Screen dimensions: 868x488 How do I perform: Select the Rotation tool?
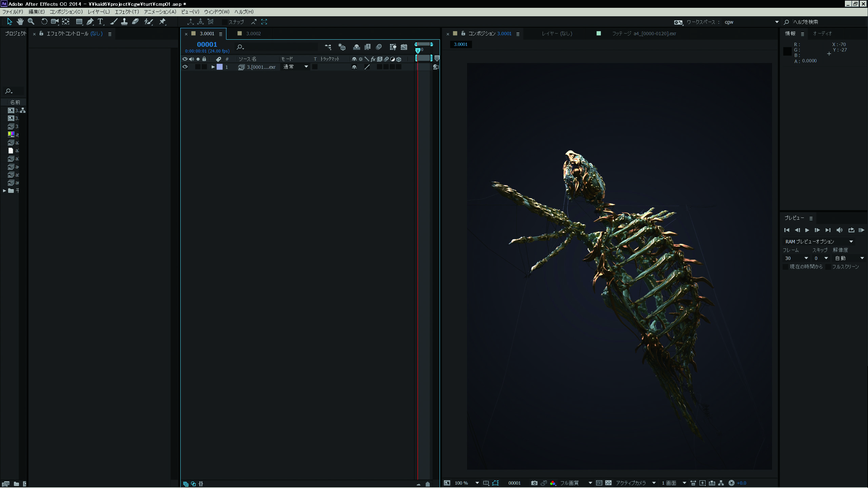pyautogui.click(x=44, y=22)
